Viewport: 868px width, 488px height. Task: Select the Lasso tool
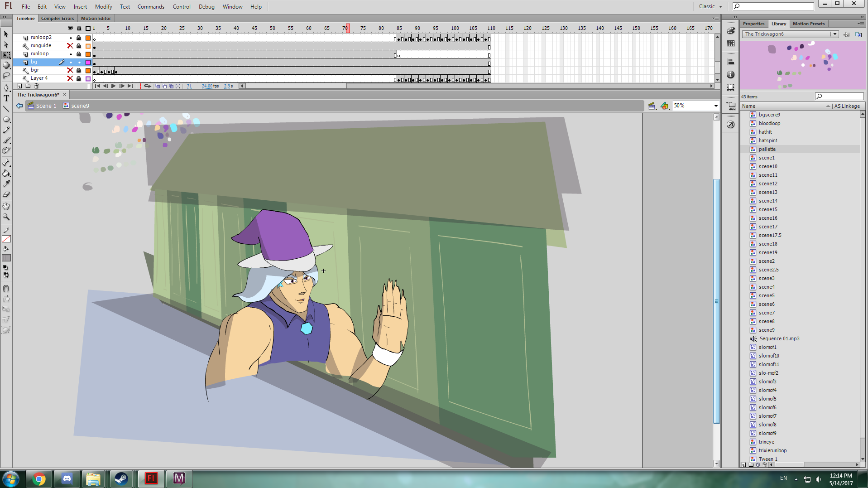[6, 76]
